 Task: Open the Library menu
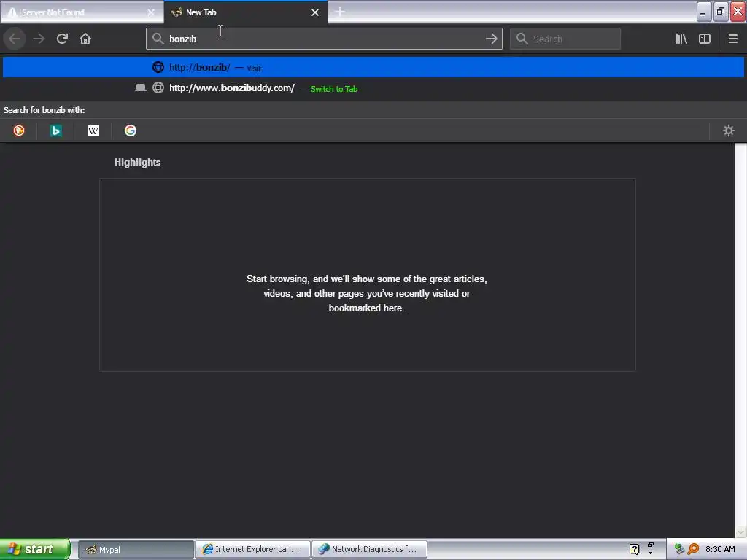pyautogui.click(x=681, y=39)
